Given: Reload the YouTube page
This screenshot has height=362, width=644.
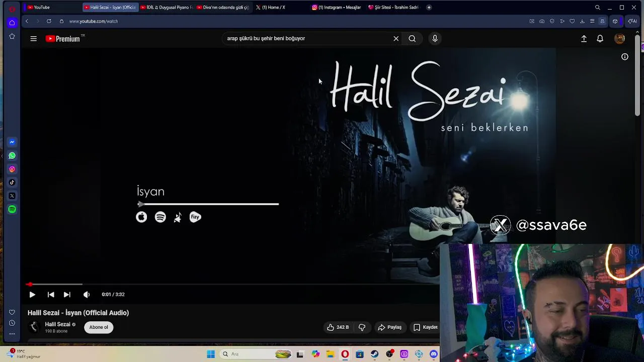Looking at the screenshot, I should pos(49,21).
